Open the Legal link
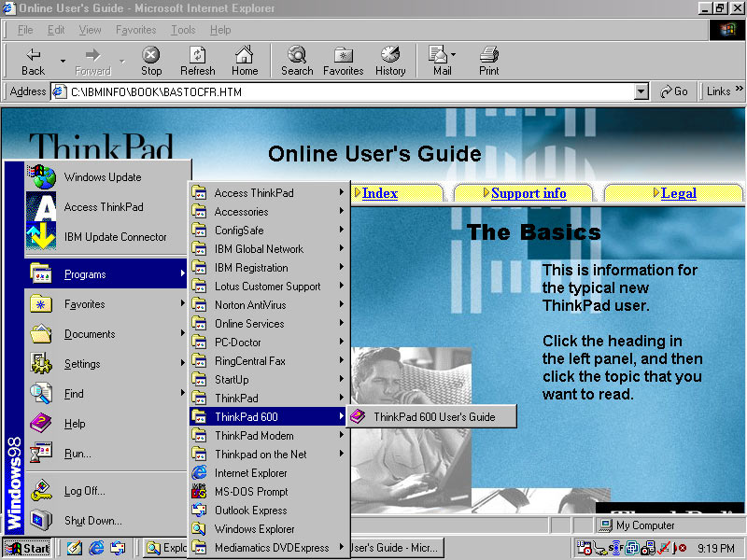747x560 pixels. coord(679,193)
